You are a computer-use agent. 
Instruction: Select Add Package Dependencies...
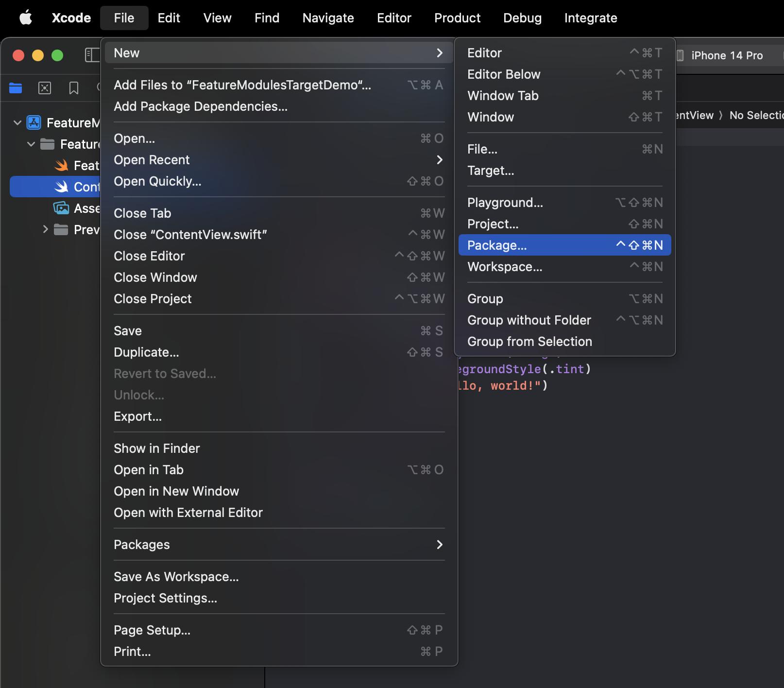[x=279, y=106]
